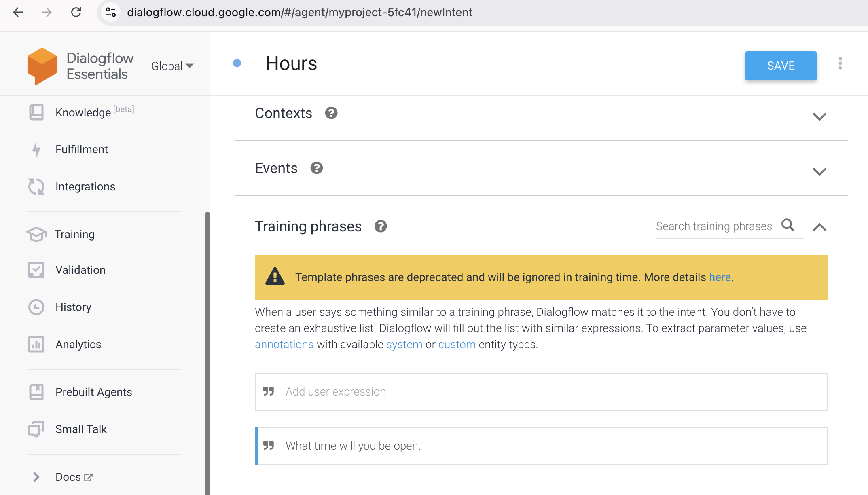Select Fulfillment in the sidebar
868x495 pixels.
[x=81, y=149]
